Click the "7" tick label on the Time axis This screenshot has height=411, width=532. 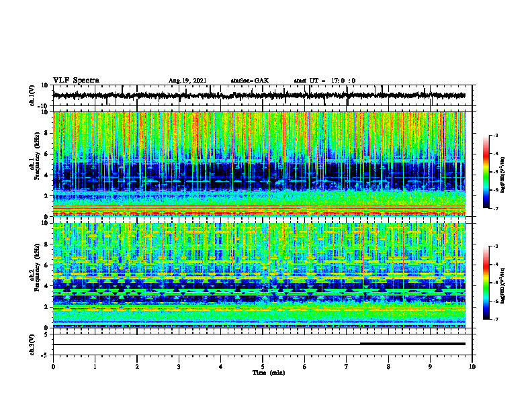pyautogui.click(x=347, y=367)
